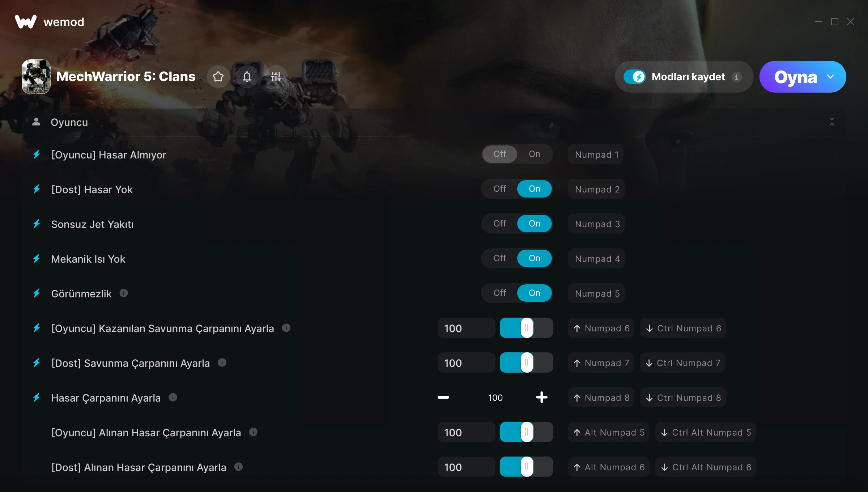Viewport: 868px width, 492px height.
Task: Click the Oyna play button
Action: tap(795, 77)
